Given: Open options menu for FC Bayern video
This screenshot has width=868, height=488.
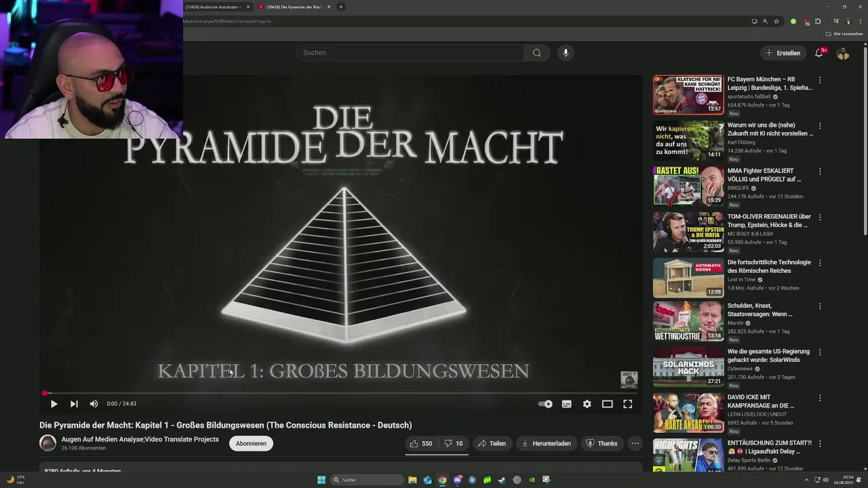Looking at the screenshot, I should click(x=820, y=80).
